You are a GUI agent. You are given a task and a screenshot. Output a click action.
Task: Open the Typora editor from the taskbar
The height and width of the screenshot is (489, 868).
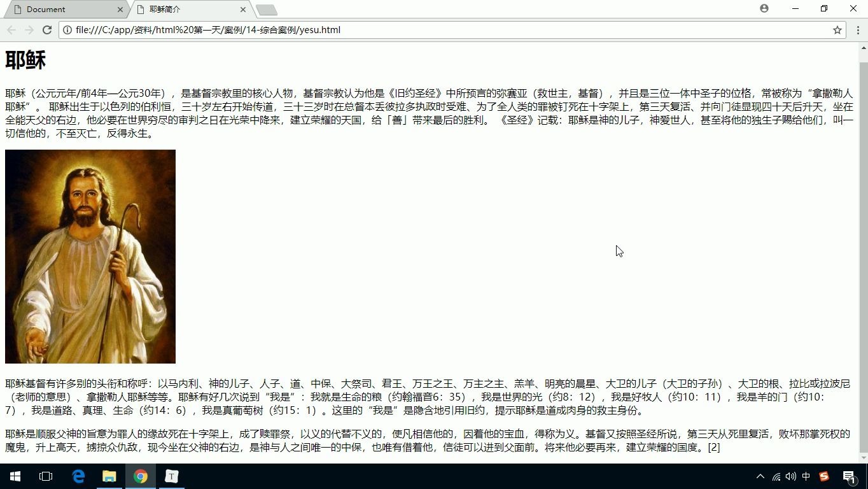point(171,476)
